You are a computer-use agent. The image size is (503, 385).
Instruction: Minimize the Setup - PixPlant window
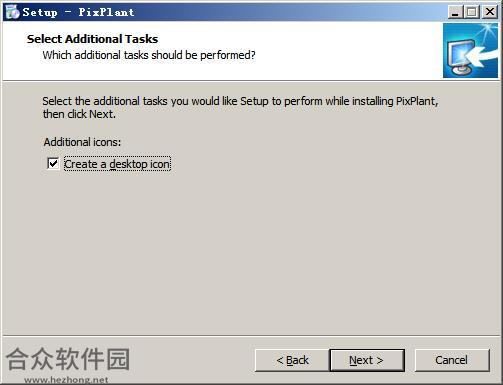tap(455, 12)
